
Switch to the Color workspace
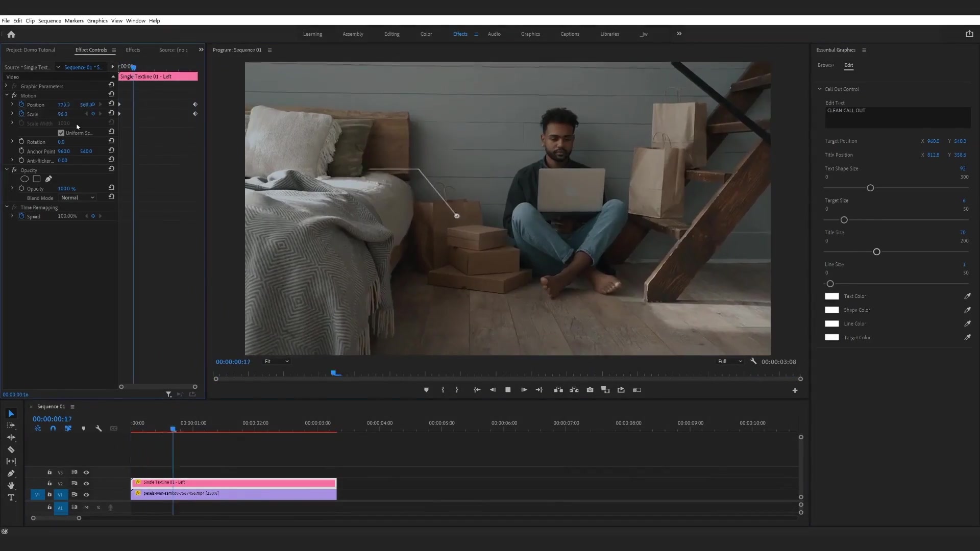(426, 34)
